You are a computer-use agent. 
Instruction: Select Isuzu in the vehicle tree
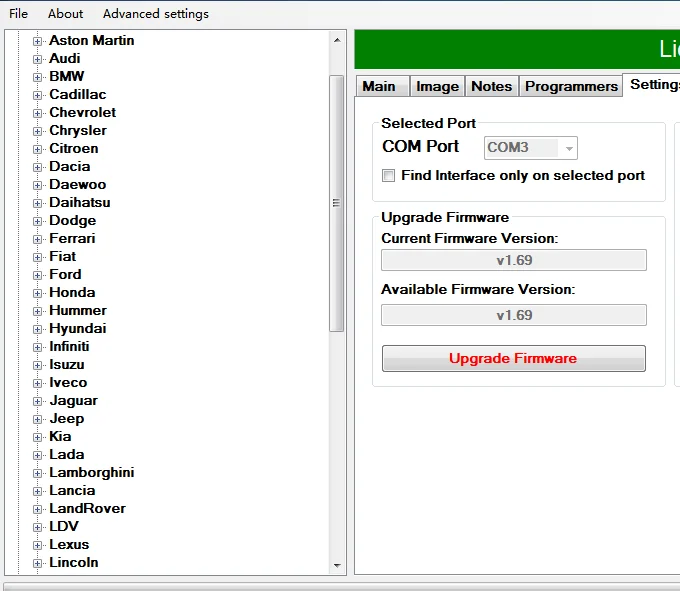[x=66, y=365]
